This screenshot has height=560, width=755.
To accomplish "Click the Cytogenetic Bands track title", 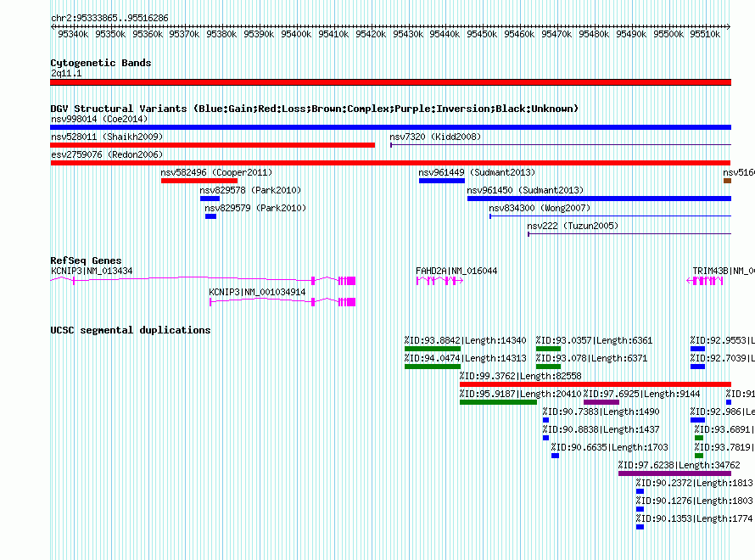I will (101, 63).
